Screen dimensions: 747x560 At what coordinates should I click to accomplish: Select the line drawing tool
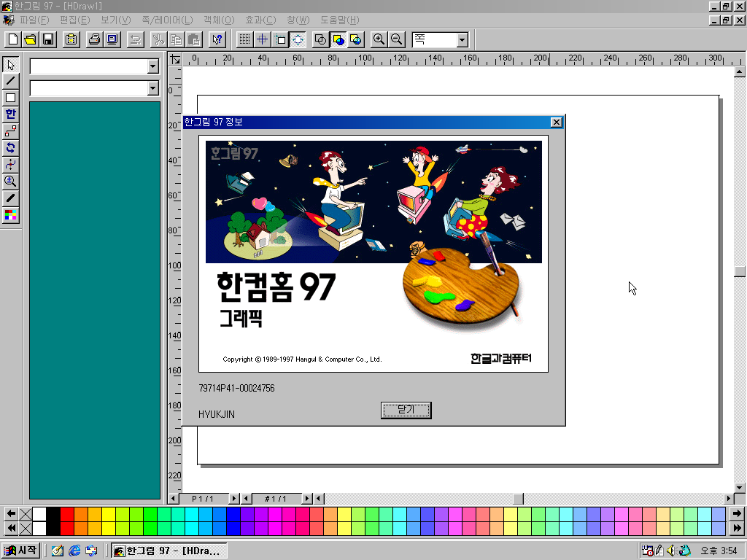tap(10, 81)
